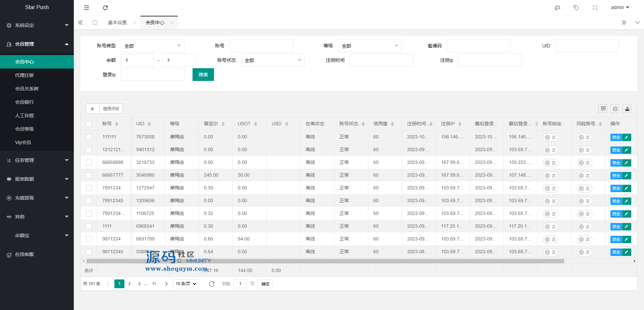Click the tag note icon in the header
The height and width of the screenshot is (310, 644).
click(x=576, y=8)
